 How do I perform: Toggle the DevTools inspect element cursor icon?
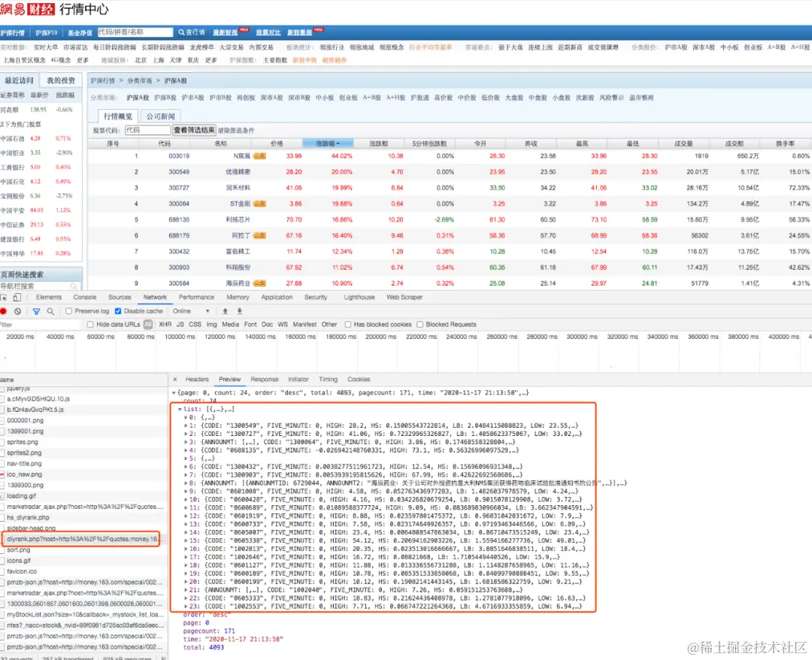click(x=4, y=298)
